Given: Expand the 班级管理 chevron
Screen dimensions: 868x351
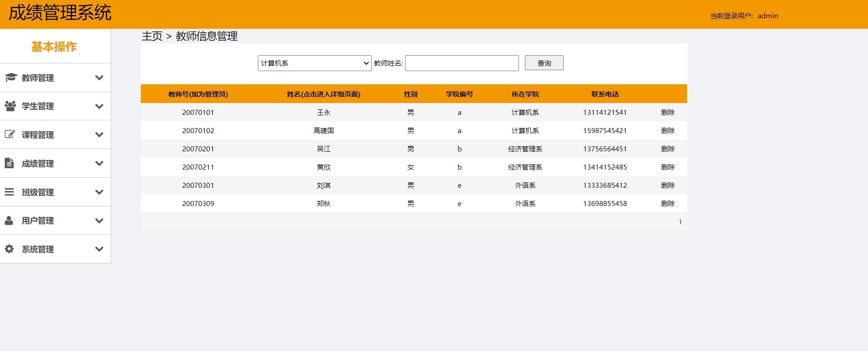Looking at the screenshot, I should 99,192.
